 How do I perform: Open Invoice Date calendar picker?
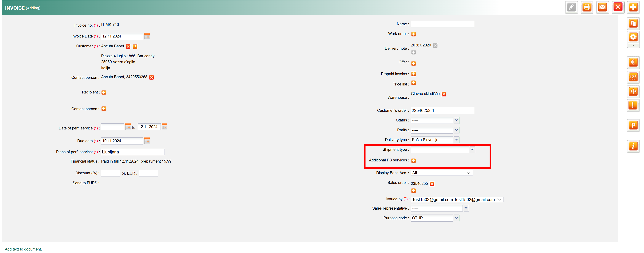point(147,36)
